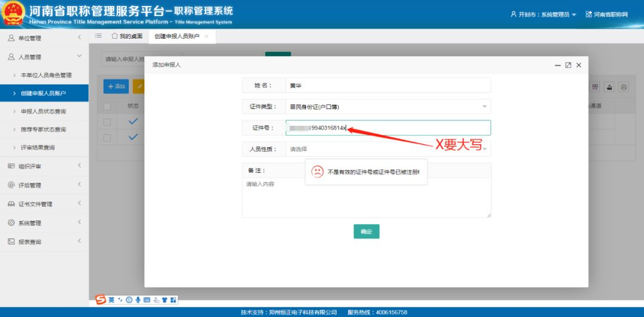The width and height of the screenshot is (644, 317).
Task: Open the skin shirt icon in Sogou toolbar
Action: [165, 300]
